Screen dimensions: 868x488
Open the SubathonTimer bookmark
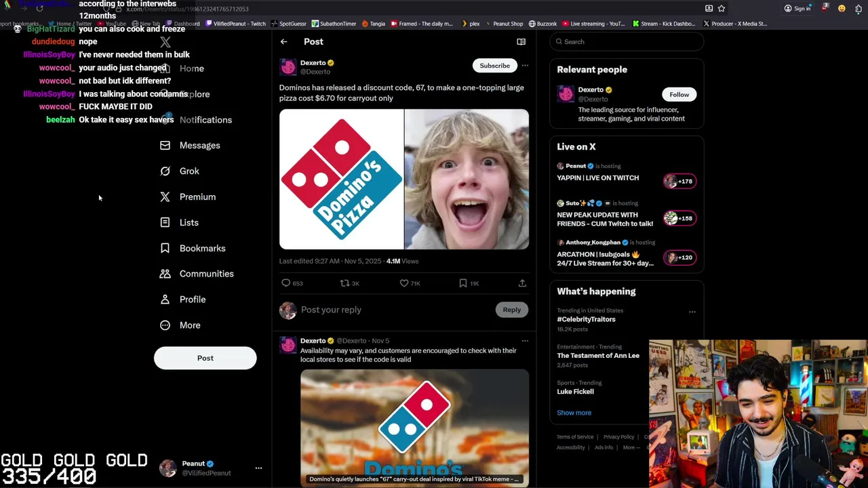click(334, 24)
